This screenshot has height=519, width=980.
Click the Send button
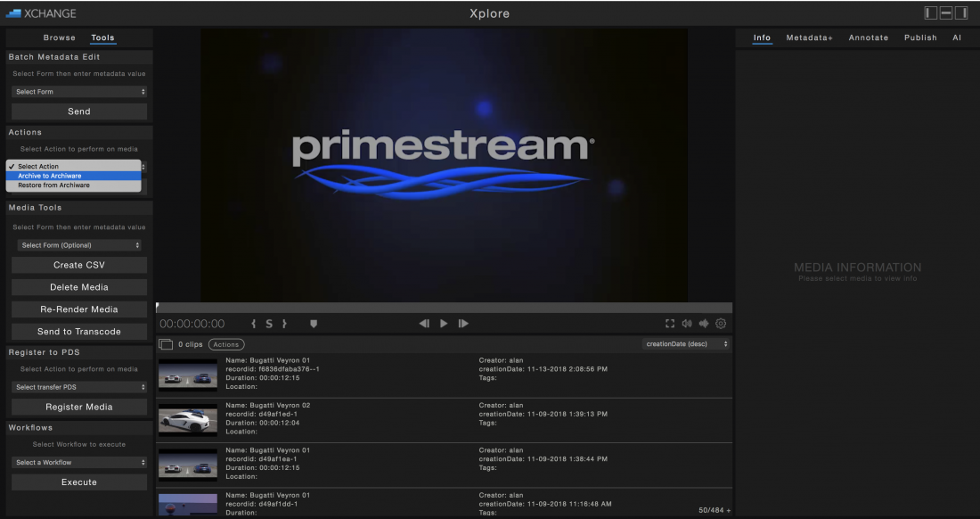(79, 111)
